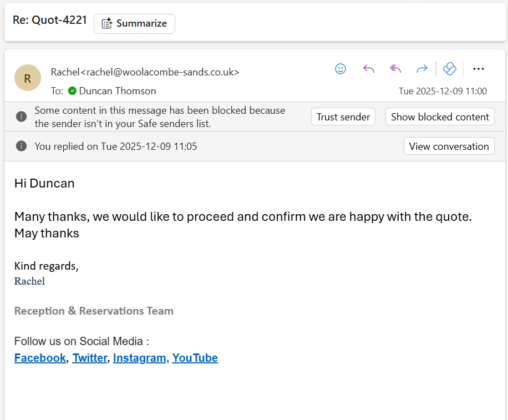
Task: Open the emoji reaction picker
Action: 341,69
